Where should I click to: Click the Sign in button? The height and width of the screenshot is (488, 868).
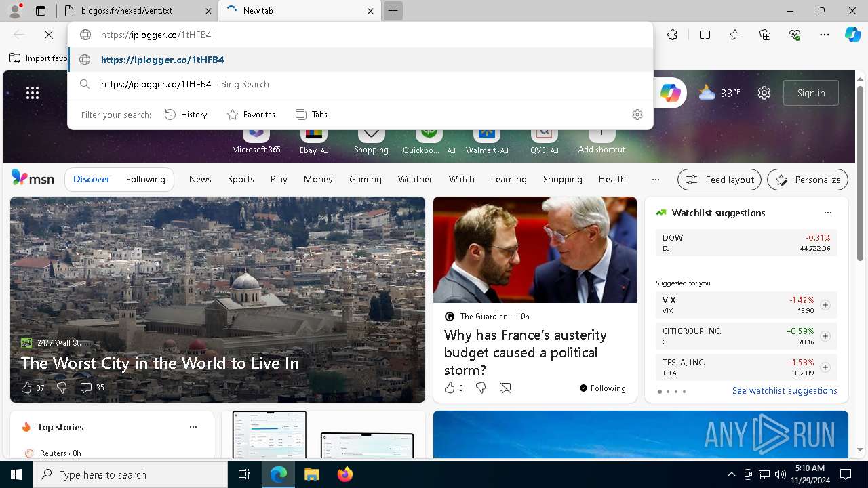pyautogui.click(x=811, y=93)
